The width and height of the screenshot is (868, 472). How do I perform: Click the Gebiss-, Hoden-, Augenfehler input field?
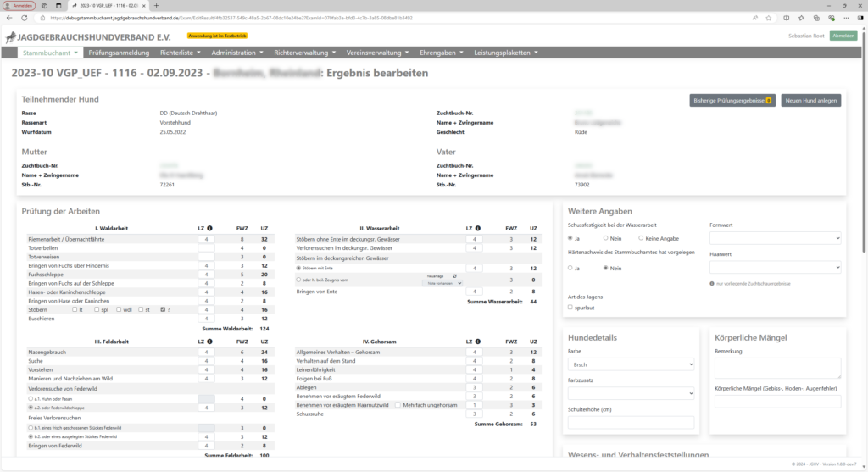(x=777, y=402)
